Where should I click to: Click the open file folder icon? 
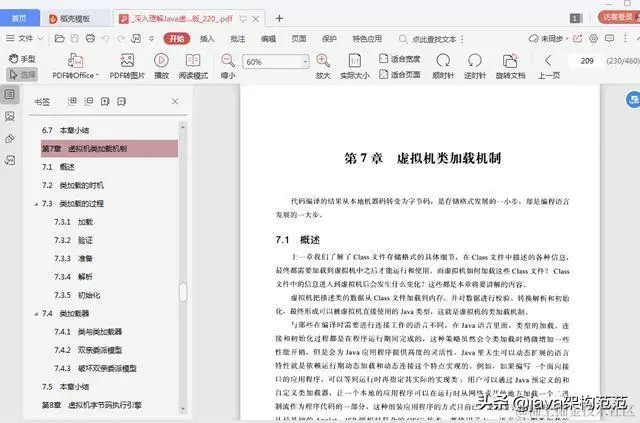pos(60,38)
